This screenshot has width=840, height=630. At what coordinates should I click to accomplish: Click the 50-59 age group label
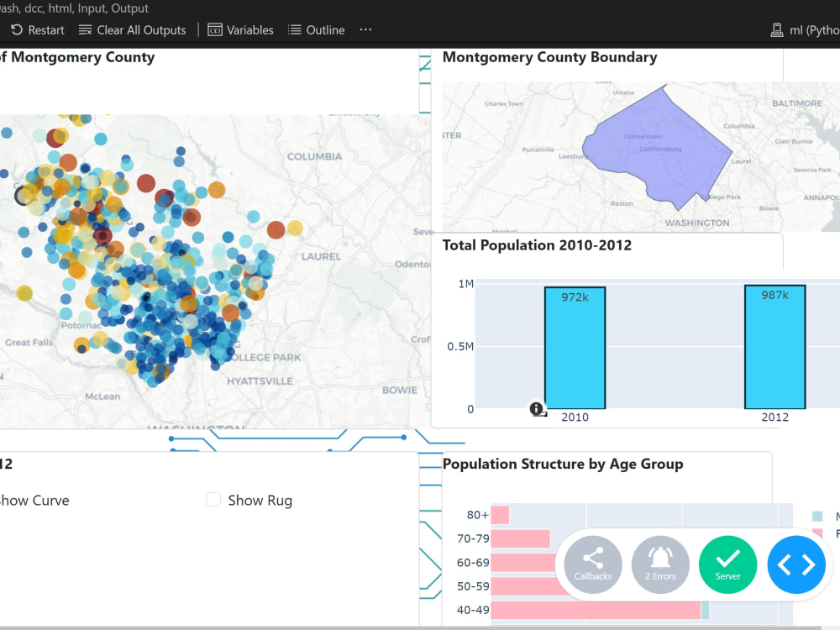click(473, 586)
